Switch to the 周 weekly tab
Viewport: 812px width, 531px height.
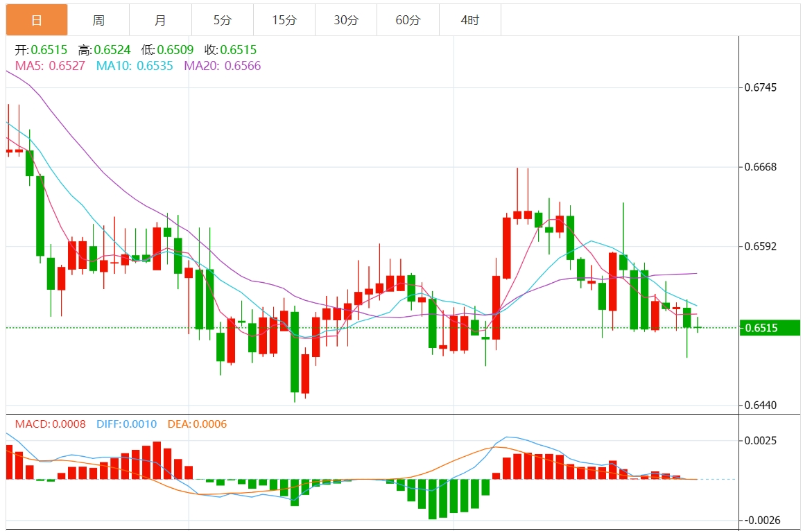click(x=98, y=20)
